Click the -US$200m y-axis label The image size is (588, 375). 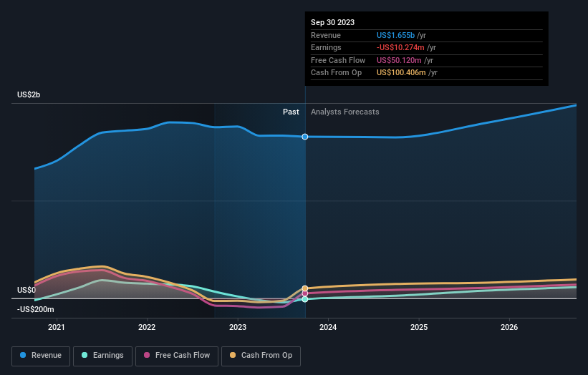(x=36, y=309)
